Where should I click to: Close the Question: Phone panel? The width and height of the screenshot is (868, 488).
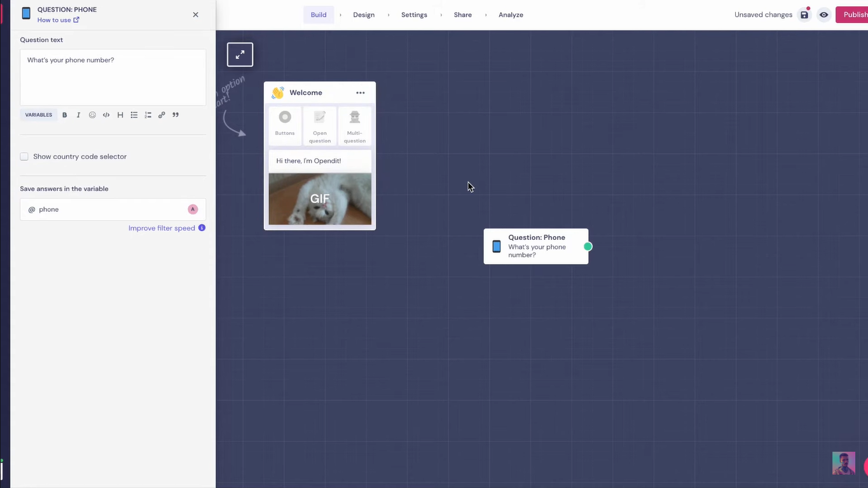click(195, 15)
